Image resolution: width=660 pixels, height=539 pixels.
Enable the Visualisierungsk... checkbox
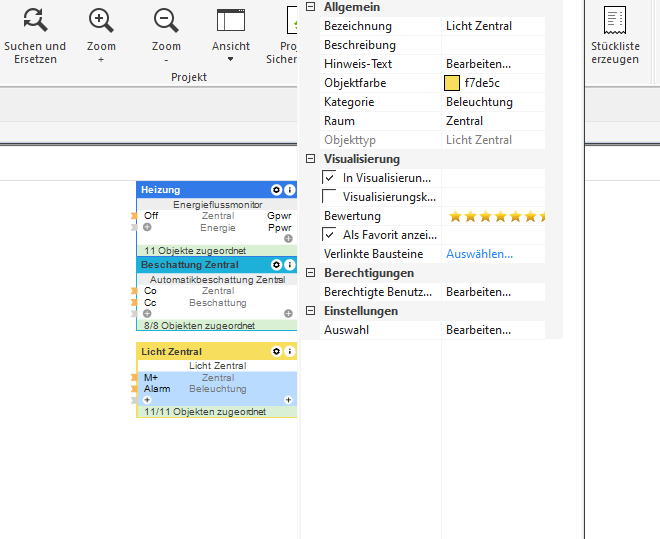click(330, 196)
